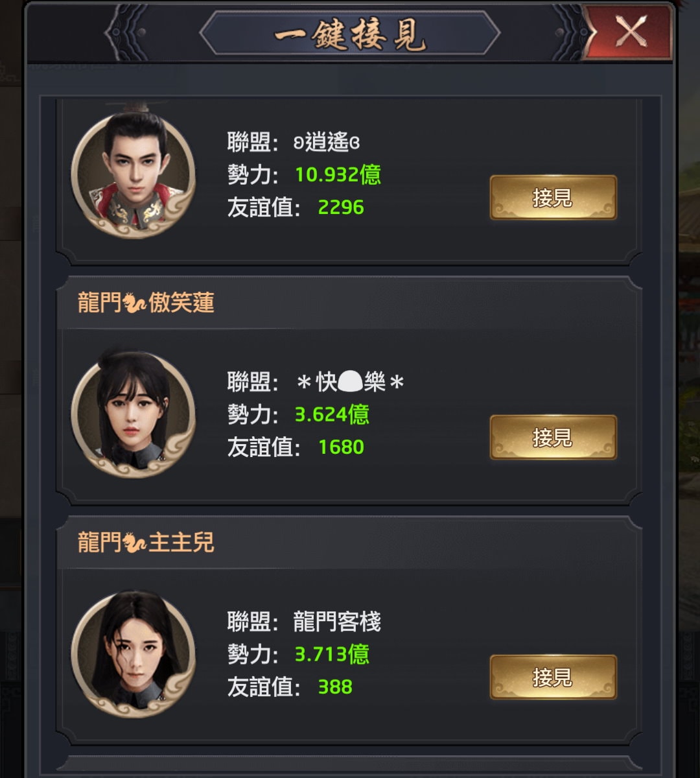Tap 接見 for the ʚ逍遙ɞ alliance player

click(553, 198)
